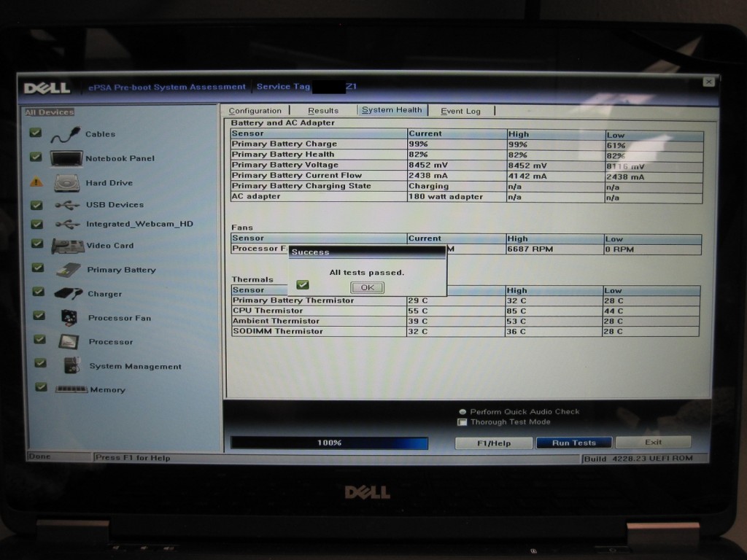Uncheck the USB Devices checkbox
The image size is (747, 560).
point(36,205)
